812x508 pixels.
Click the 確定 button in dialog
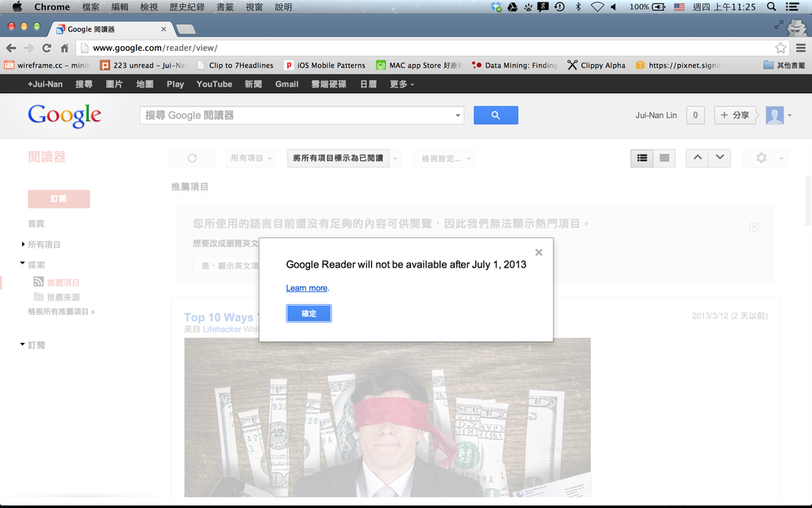coord(308,313)
